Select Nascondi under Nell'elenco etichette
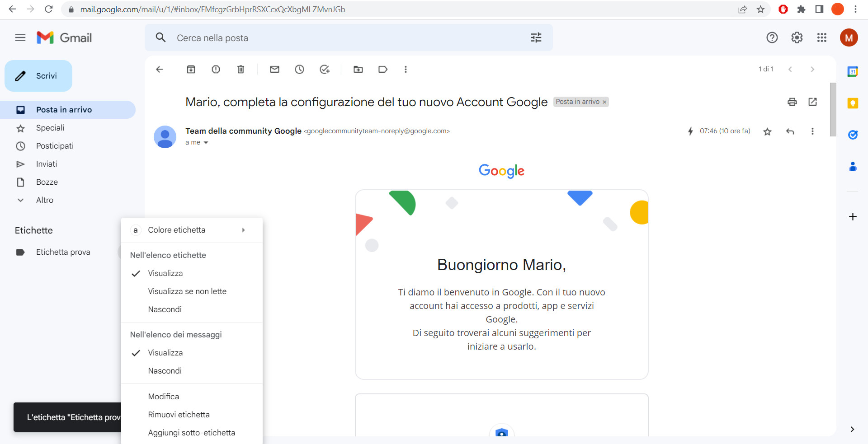The height and width of the screenshot is (444, 868). click(x=165, y=309)
